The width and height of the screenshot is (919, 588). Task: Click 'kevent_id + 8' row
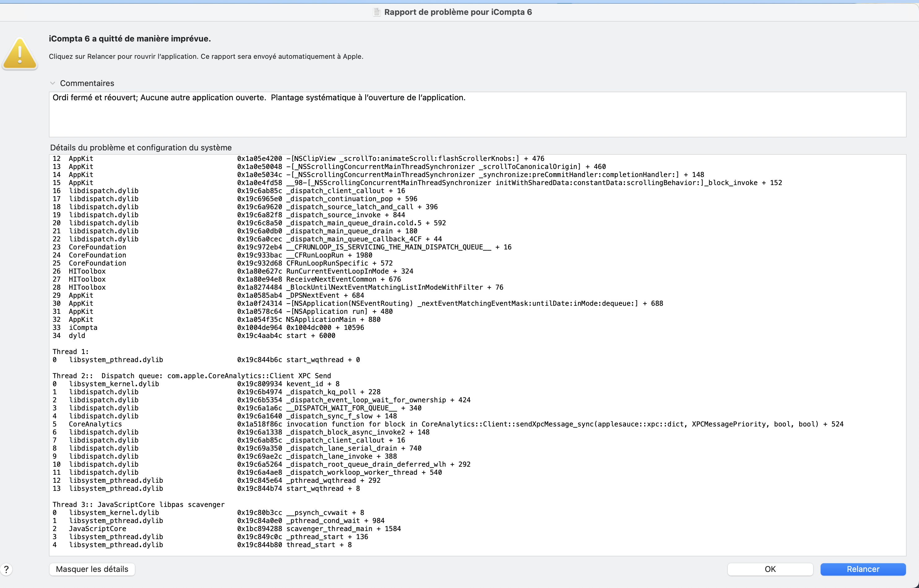(x=196, y=384)
